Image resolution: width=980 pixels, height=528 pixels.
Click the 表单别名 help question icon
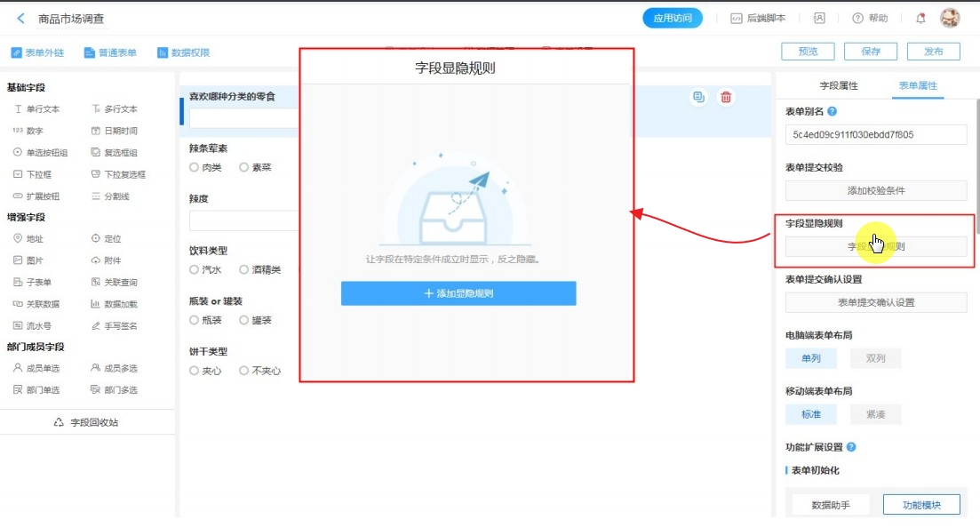click(x=833, y=112)
